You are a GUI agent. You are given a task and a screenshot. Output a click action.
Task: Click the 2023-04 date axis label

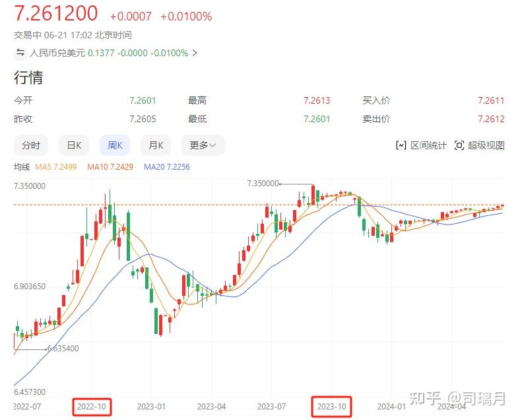click(x=212, y=407)
